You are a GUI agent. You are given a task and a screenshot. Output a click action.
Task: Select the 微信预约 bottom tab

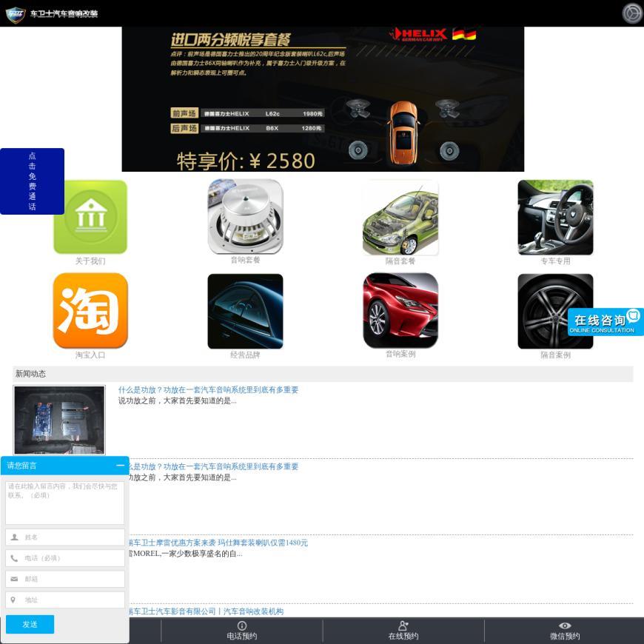pyautogui.click(x=564, y=631)
